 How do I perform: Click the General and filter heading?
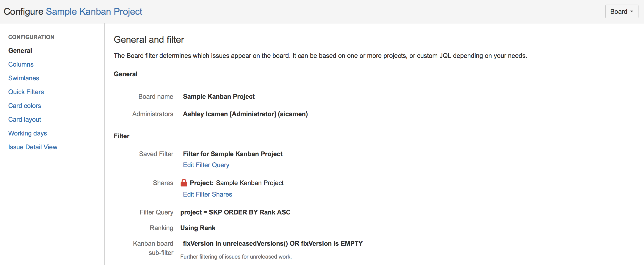click(x=149, y=39)
